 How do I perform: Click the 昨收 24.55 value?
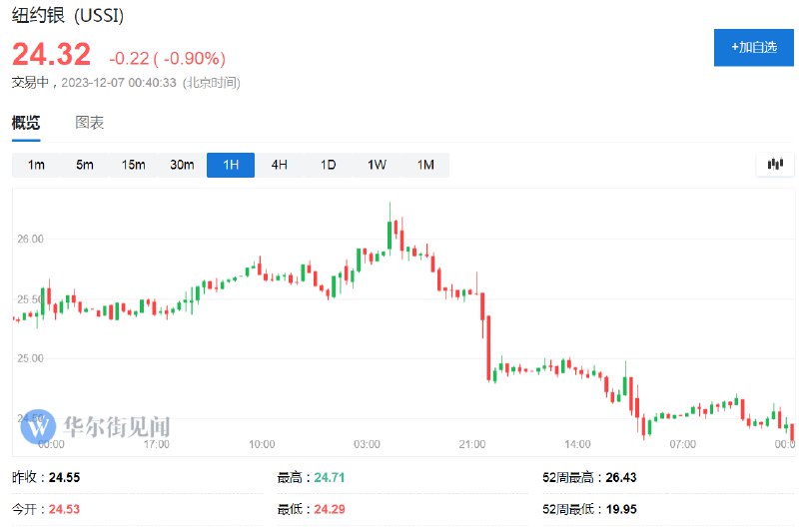click(x=64, y=477)
